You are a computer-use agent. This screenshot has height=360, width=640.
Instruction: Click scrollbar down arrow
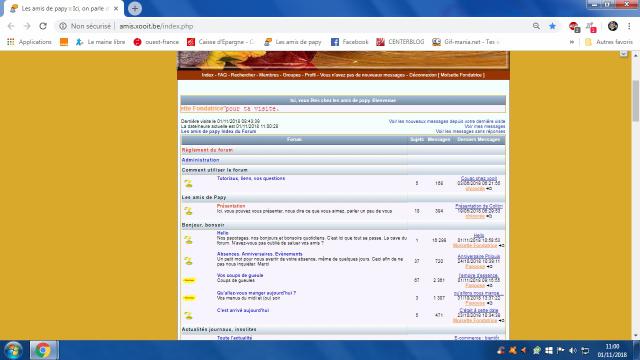636,336
